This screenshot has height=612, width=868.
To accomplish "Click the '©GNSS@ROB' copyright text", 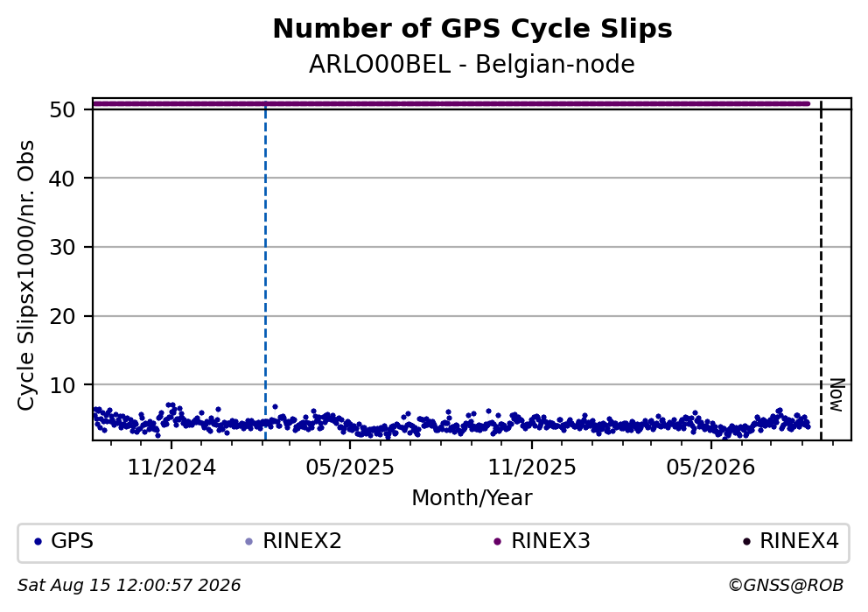I will click(x=786, y=586).
